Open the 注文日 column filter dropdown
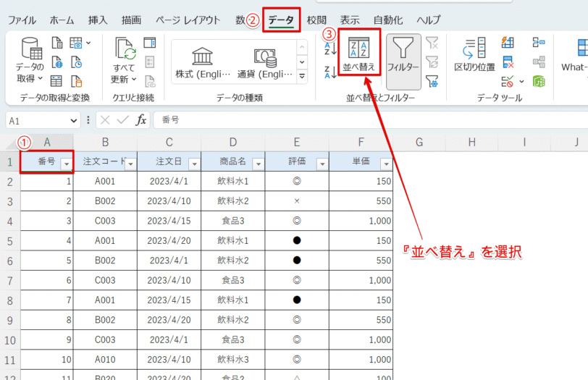The width and height of the screenshot is (588, 380). coord(194,164)
